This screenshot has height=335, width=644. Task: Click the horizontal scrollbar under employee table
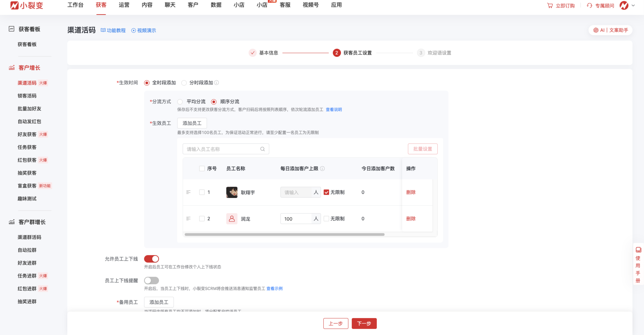(x=284, y=234)
